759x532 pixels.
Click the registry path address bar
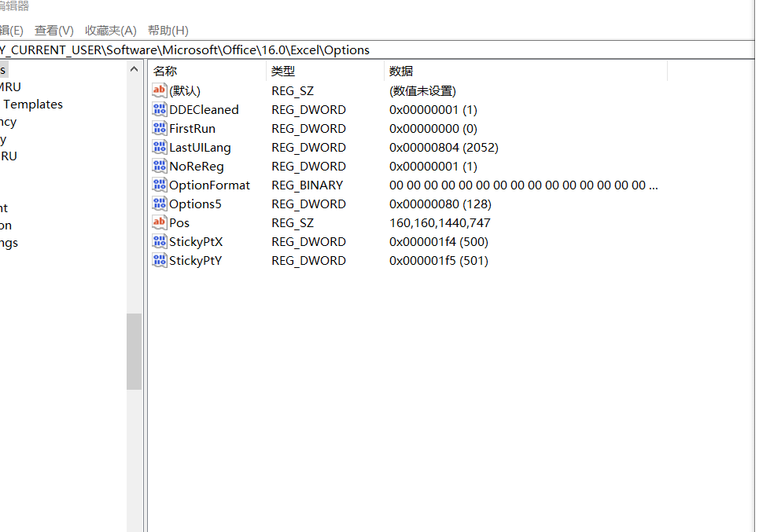click(377, 50)
